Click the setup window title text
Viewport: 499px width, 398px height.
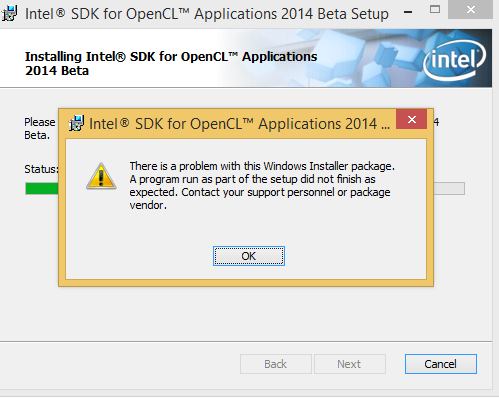point(207,14)
